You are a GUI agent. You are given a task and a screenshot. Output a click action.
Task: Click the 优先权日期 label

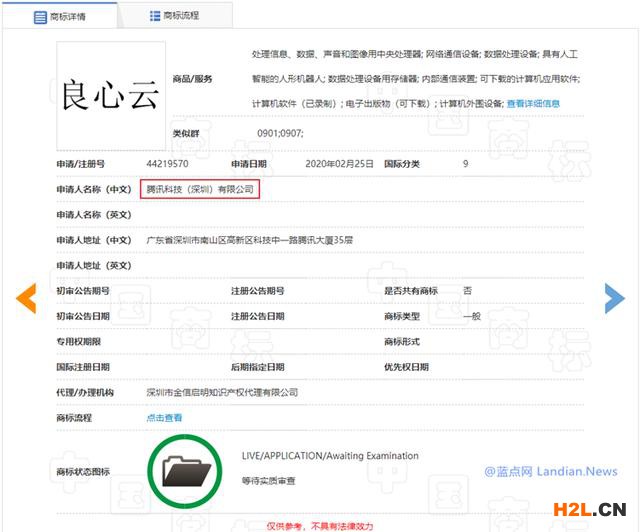406,367
